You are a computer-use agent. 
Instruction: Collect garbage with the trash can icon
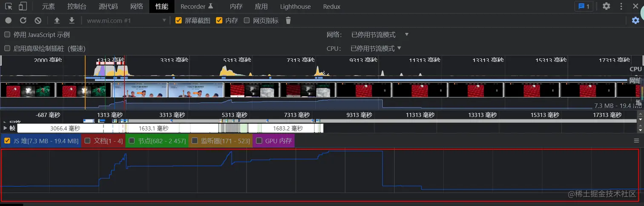(x=288, y=20)
